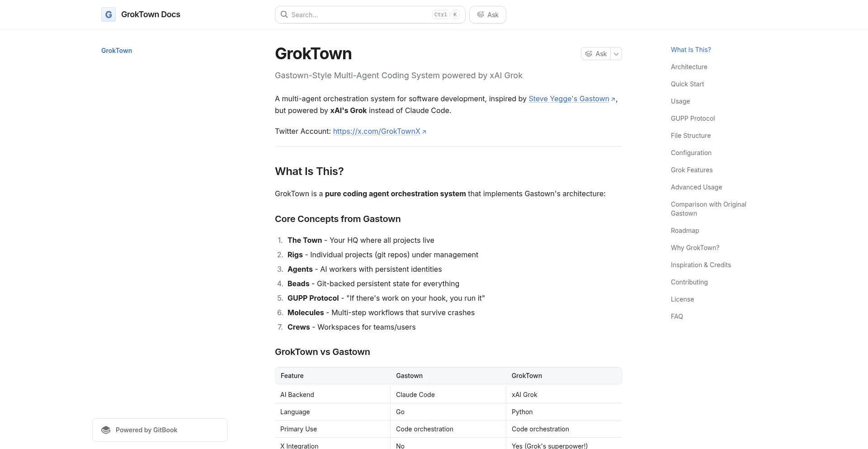The image size is (868, 449).
Task: Select Quick Start in the table of contents
Action: tap(687, 84)
